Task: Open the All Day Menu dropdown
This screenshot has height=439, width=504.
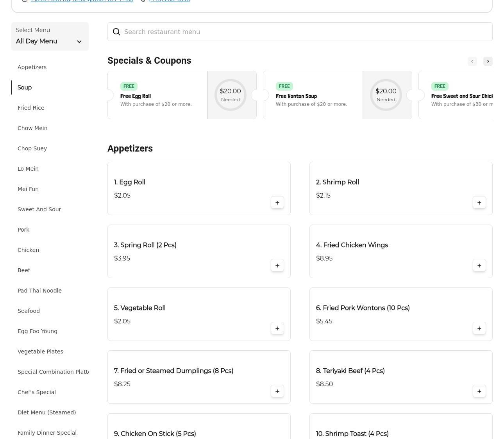Action: (50, 37)
